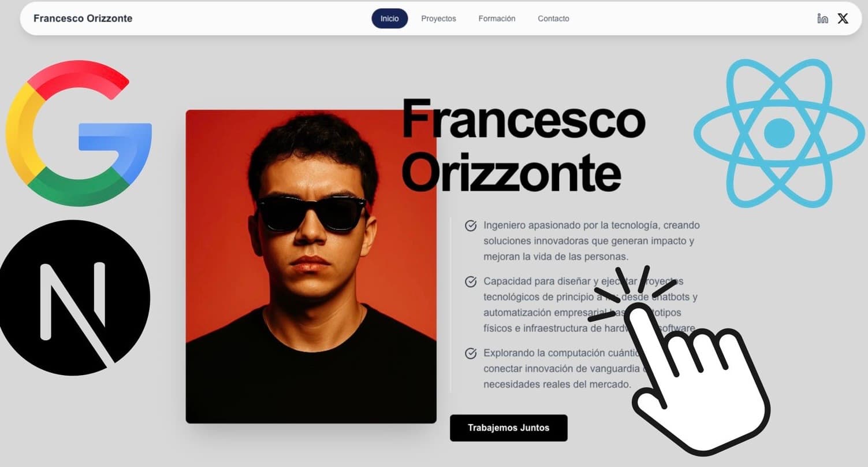Go to the Proyectos section
Screen dimensions: 868x467
438,18
